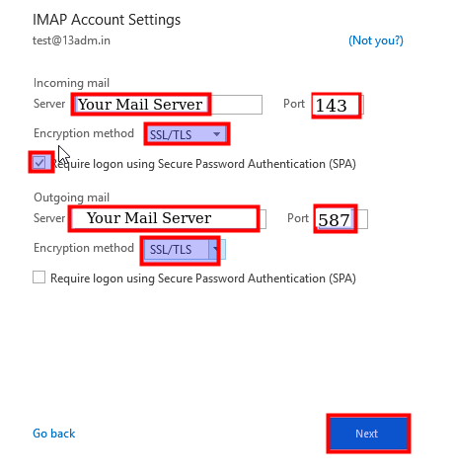Click the test@13adm.in email address

[71, 40]
